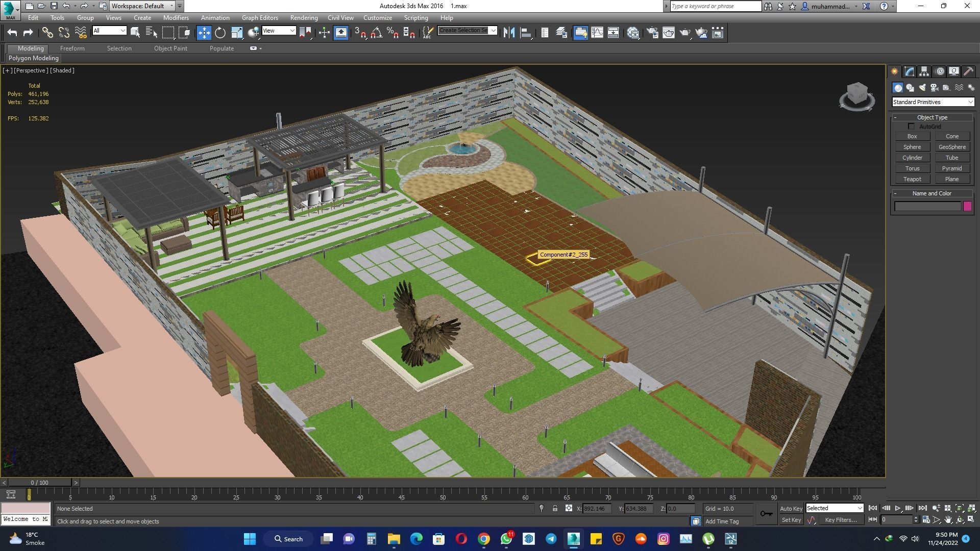The height and width of the screenshot is (551, 980).
Task: Click the GeoSphere creation button
Action: click(x=952, y=147)
